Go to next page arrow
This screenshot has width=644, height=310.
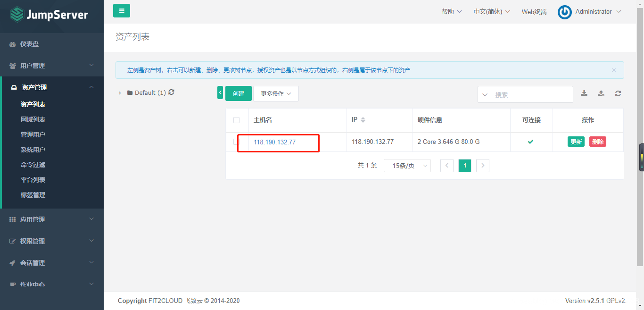(483, 166)
